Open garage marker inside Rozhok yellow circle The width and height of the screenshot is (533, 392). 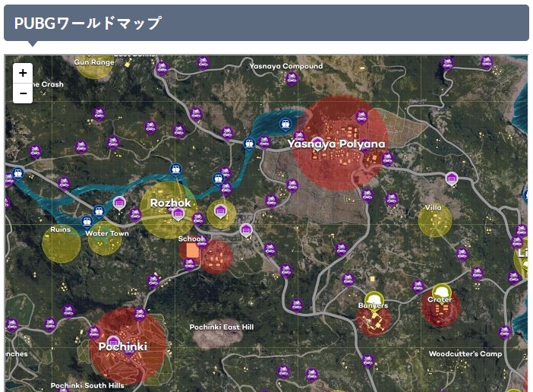[178, 214]
